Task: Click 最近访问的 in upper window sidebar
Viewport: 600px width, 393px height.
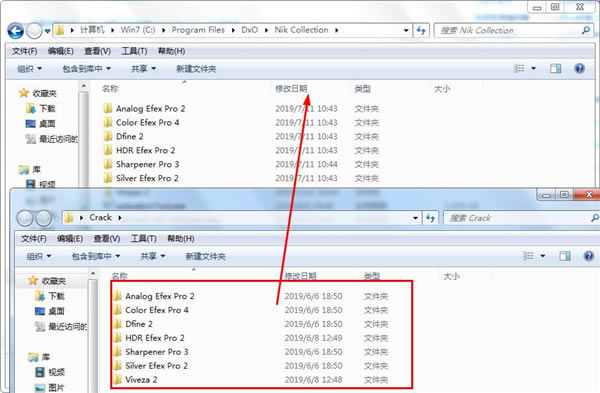Action: 52,139
